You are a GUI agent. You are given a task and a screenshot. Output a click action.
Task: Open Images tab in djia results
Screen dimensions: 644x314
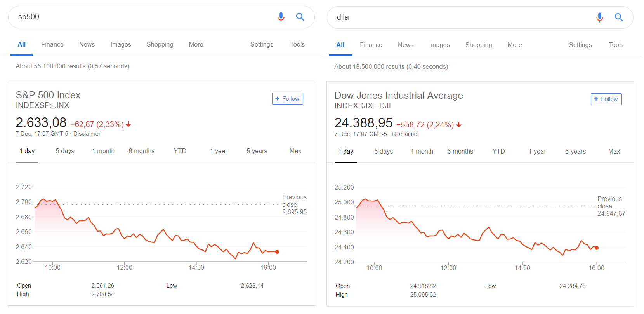coord(439,45)
